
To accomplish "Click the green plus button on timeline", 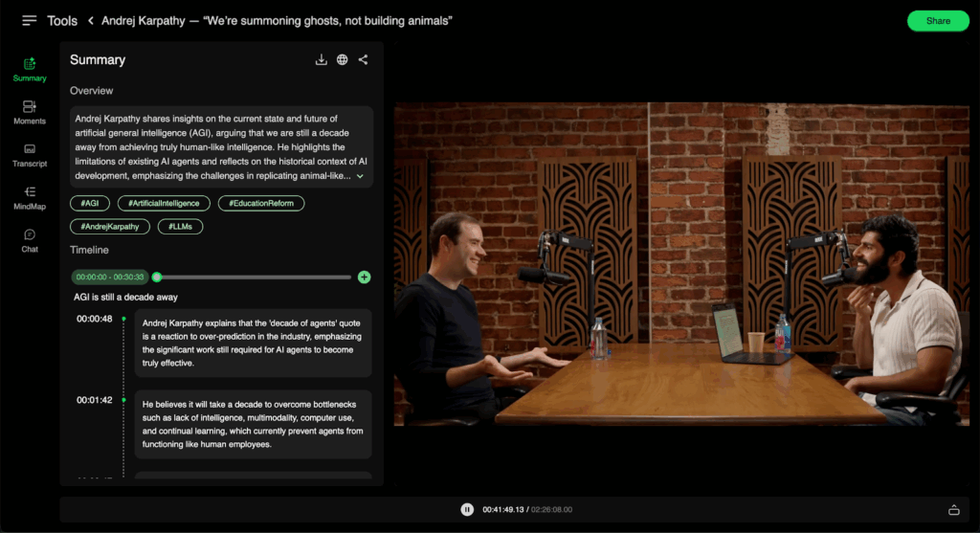I will pos(364,278).
